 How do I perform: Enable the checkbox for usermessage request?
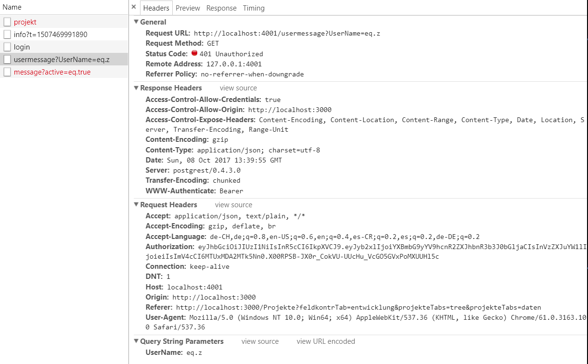pyautogui.click(x=7, y=59)
